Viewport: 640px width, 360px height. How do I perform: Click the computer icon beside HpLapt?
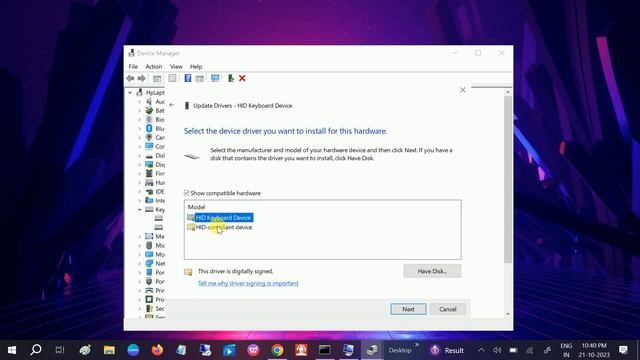(140, 93)
